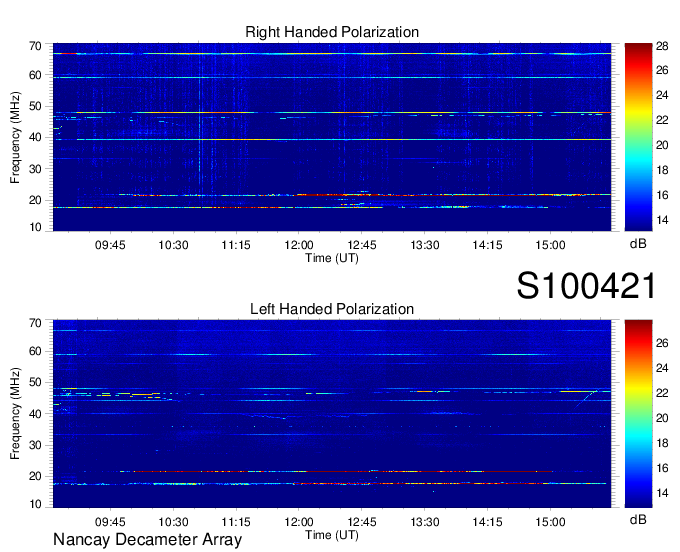Click the 70 MHz tick on the right-handed plot
Viewport: 680px width, 552px height.
35,46
